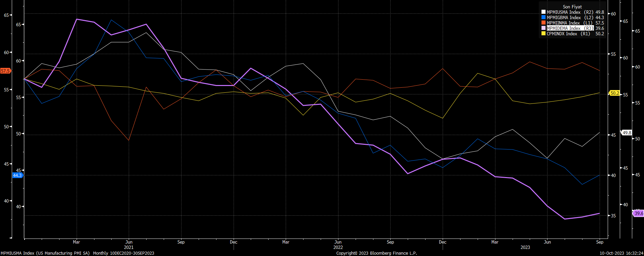
Task: Select the MPMIUSMA Index (R2) legend entry
Action: click(x=570, y=12)
